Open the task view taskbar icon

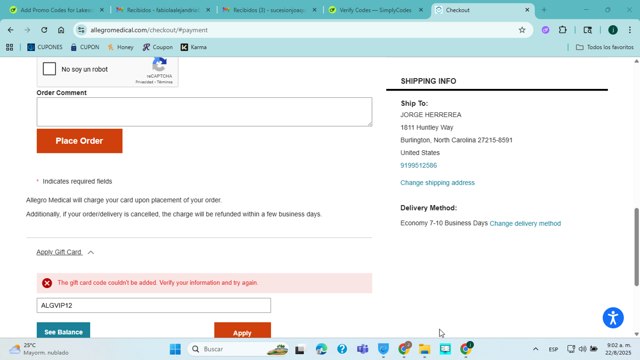[300, 349]
